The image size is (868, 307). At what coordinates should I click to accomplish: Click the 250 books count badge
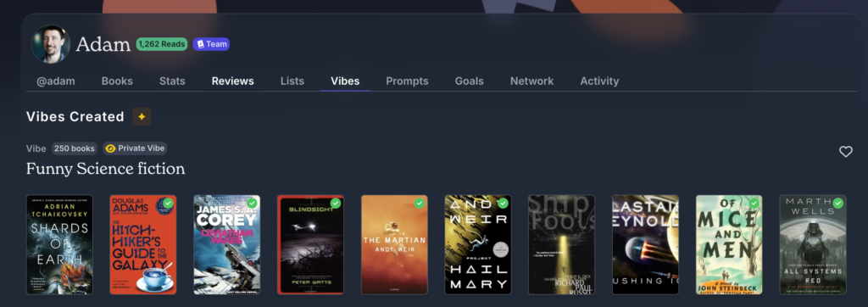tap(75, 148)
